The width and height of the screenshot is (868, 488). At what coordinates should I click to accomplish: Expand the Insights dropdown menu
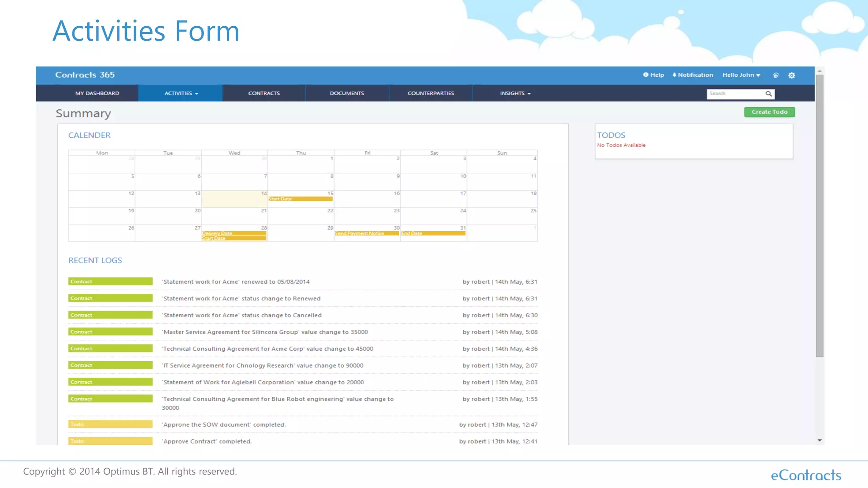click(515, 93)
